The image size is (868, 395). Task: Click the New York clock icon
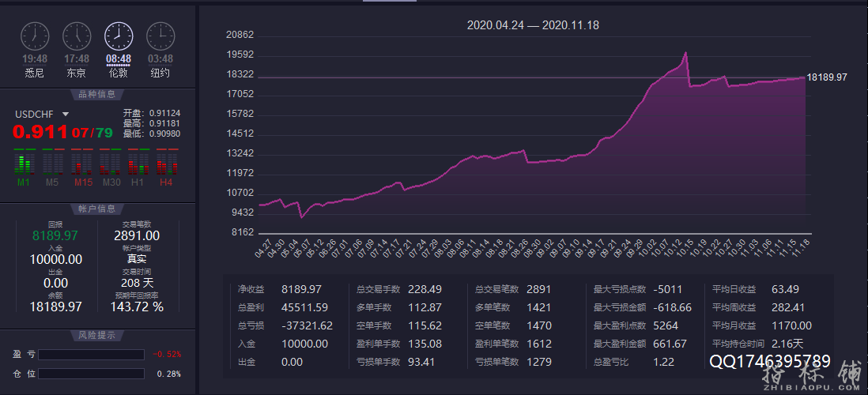point(160,36)
